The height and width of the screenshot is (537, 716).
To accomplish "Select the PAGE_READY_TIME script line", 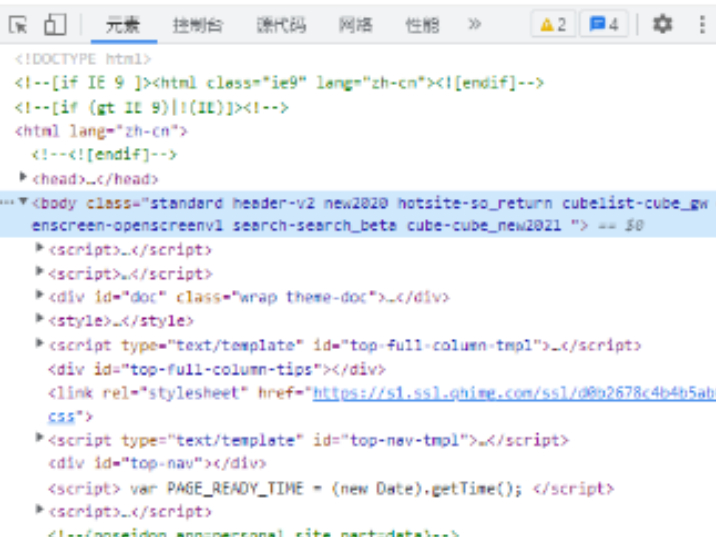I will (x=331, y=489).
